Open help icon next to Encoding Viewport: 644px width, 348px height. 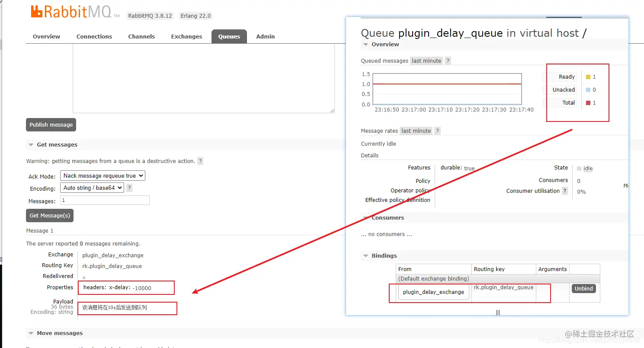click(129, 188)
